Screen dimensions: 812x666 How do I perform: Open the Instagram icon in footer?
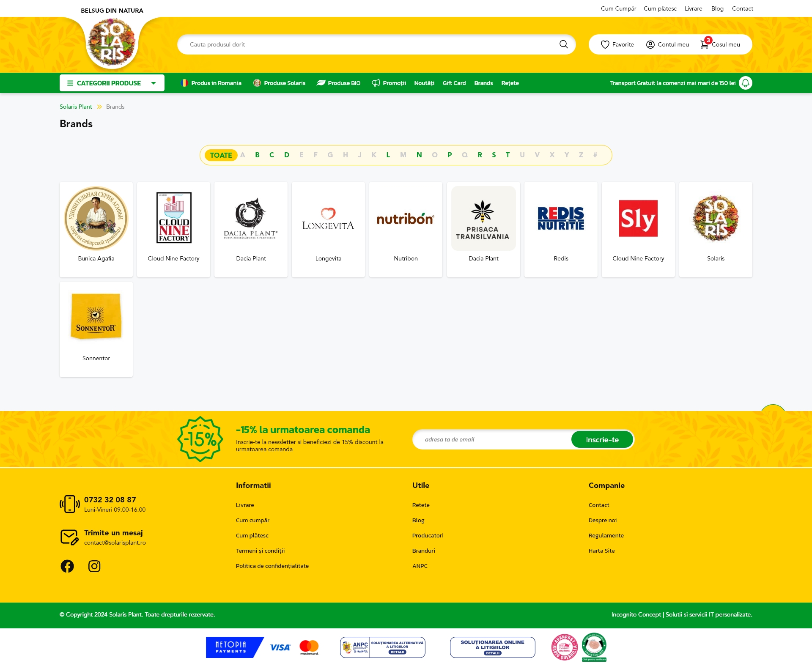94,566
